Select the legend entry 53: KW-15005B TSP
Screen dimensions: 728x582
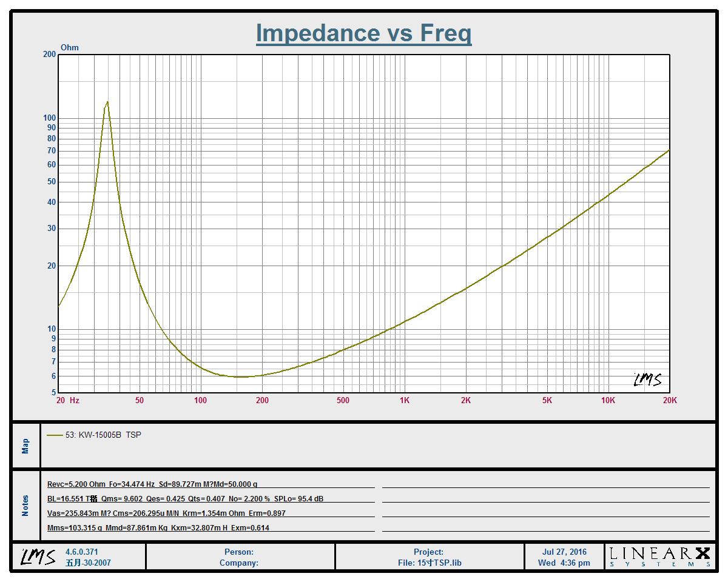(x=103, y=435)
